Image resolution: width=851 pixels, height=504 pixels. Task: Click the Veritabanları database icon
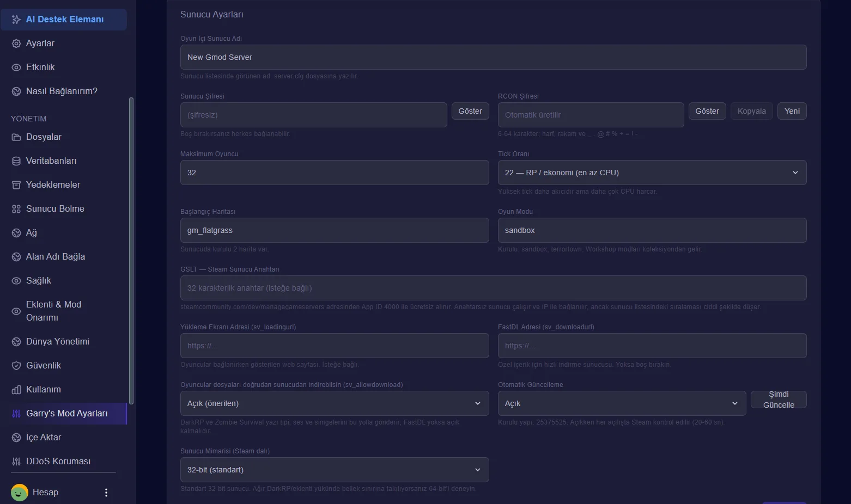point(16,161)
